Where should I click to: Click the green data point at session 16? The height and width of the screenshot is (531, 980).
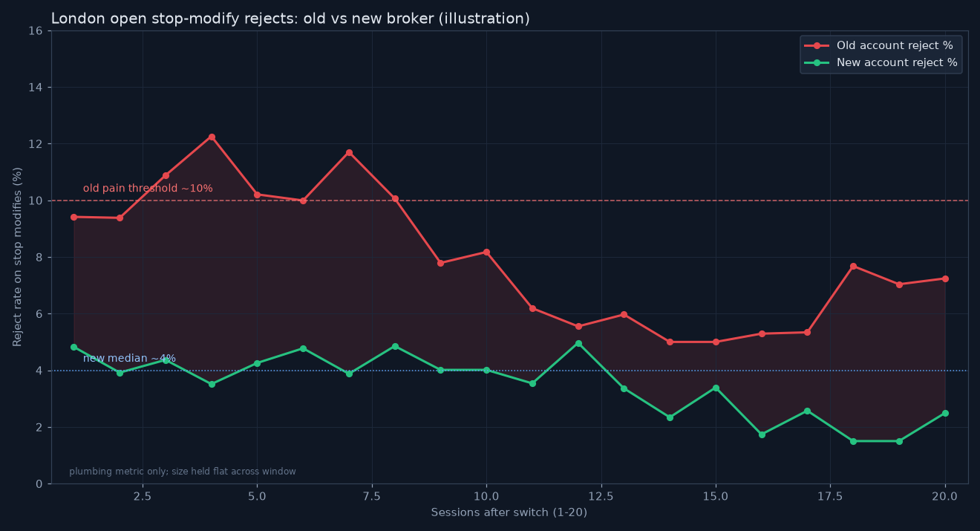click(x=762, y=434)
